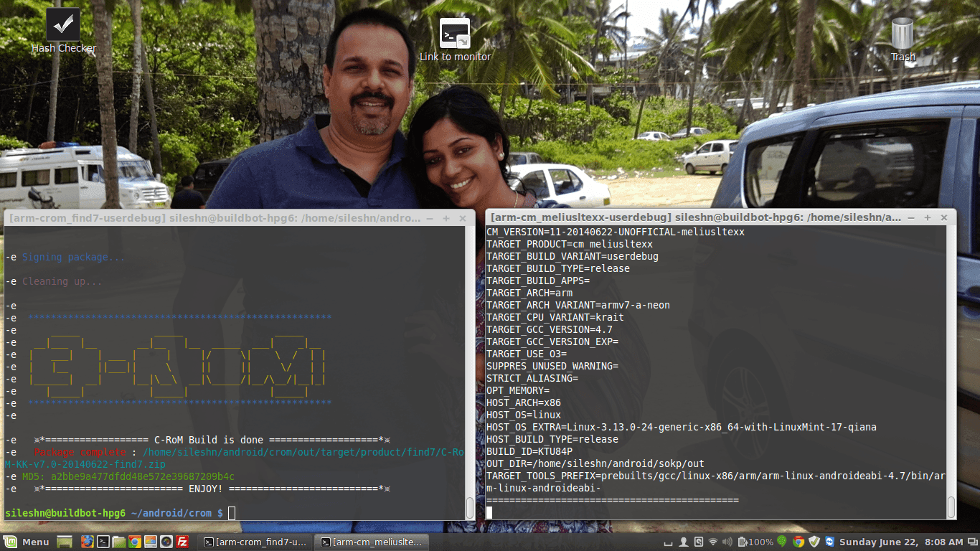Viewport: 980px width, 551px height.
Task: Click the prompt sileshn@buildbot-hpg6 ~/android/crom
Action: coord(114,513)
